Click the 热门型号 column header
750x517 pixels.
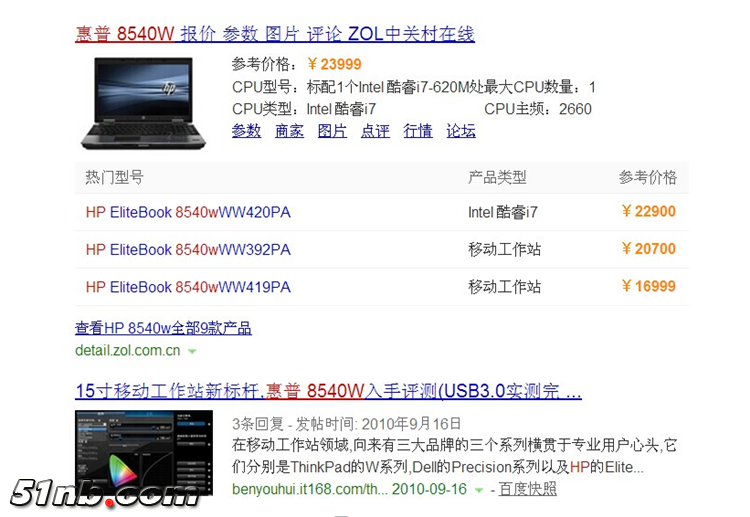coord(114,177)
